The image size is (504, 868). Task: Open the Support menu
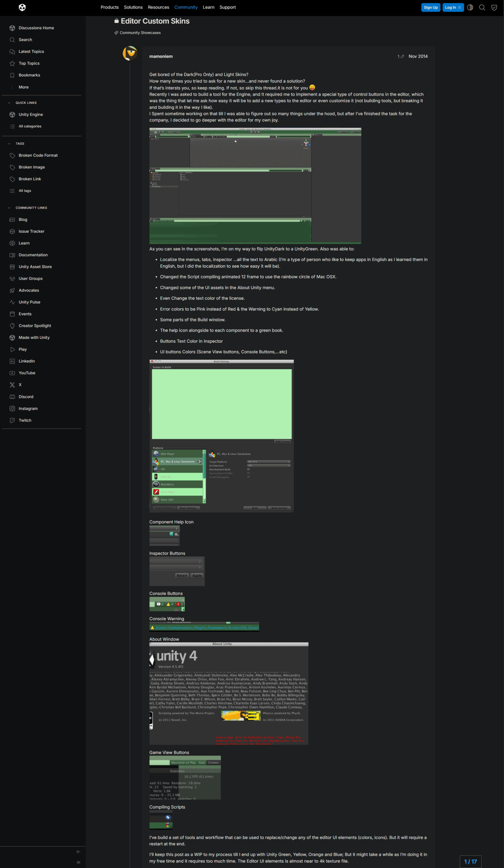pyautogui.click(x=227, y=7)
